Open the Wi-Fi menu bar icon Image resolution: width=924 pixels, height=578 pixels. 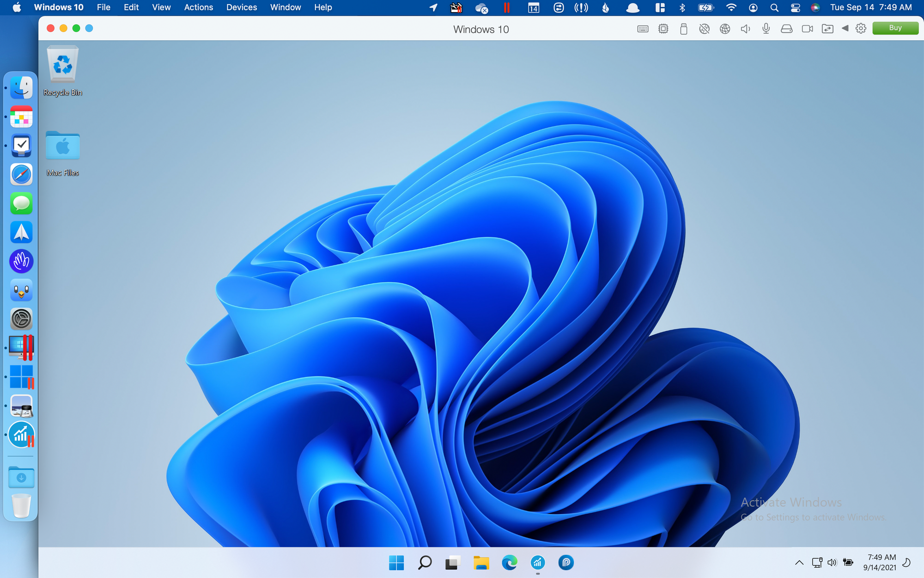(731, 7)
